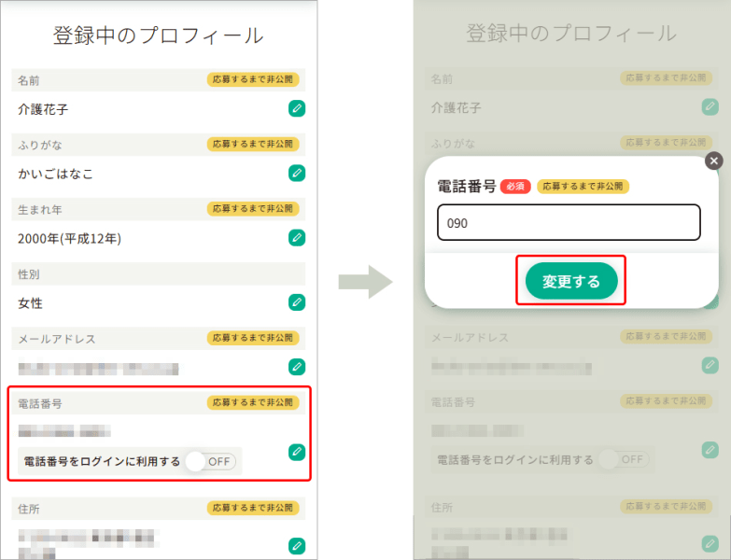
Task: Click the red 必須 badge in the dialog
Action: pos(515,187)
